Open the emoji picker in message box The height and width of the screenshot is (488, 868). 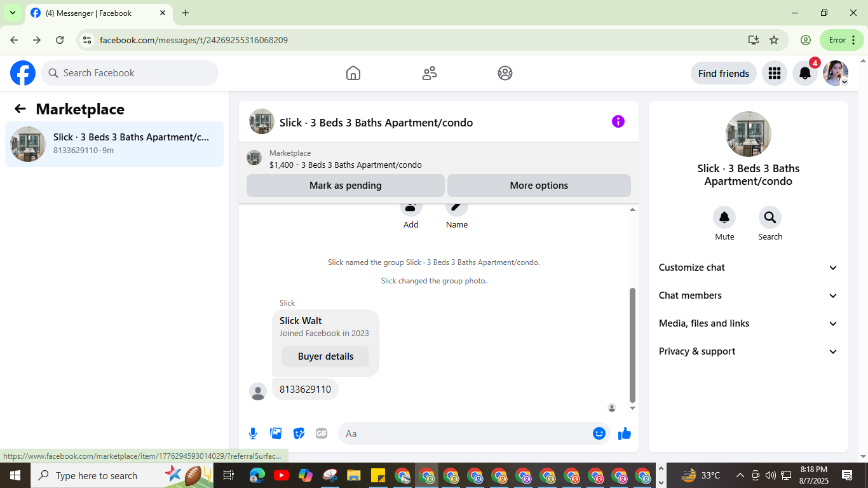pos(599,433)
